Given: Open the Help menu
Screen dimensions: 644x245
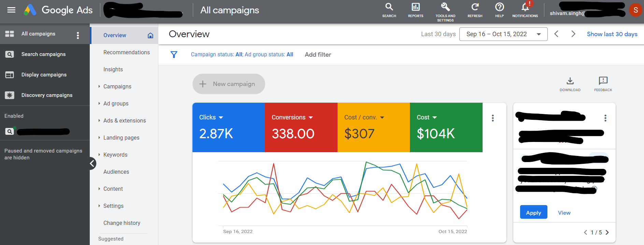Looking at the screenshot, I should [500, 10].
